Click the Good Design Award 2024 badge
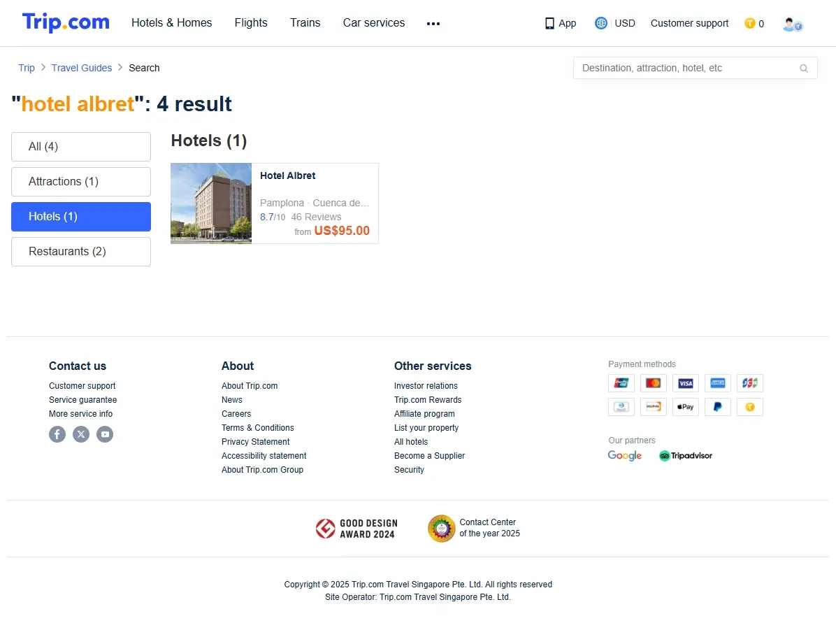This screenshot has width=836, height=644. click(x=356, y=529)
